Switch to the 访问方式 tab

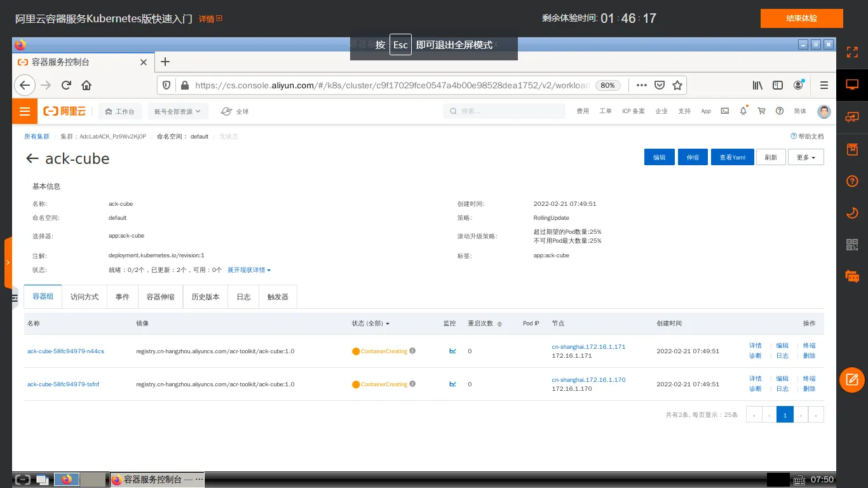[85, 297]
